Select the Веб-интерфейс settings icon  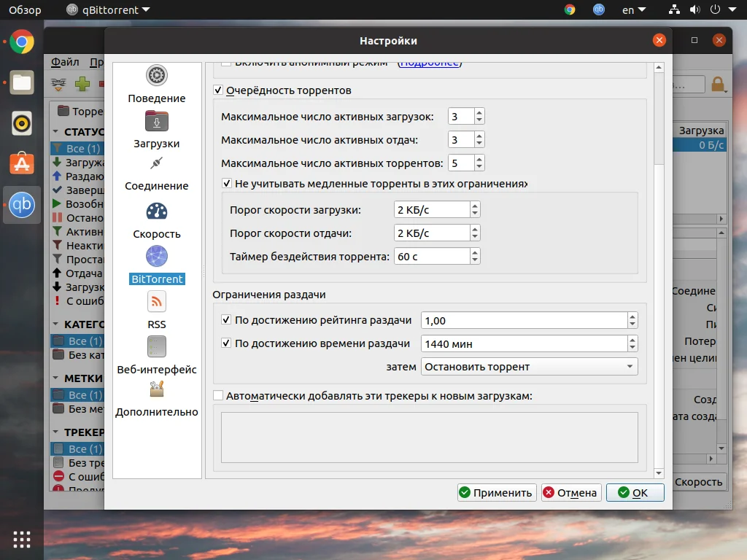pyautogui.click(x=157, y=354)
